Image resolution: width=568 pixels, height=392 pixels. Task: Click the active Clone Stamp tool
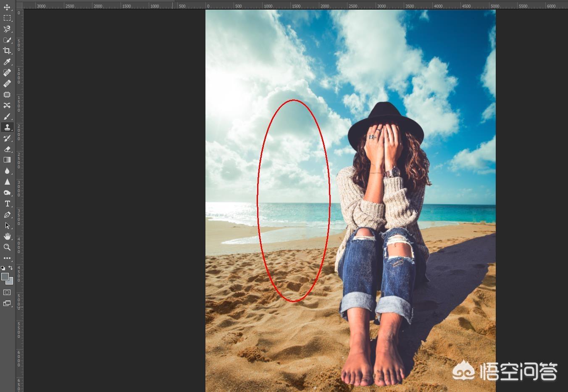(x=7, y=127)
